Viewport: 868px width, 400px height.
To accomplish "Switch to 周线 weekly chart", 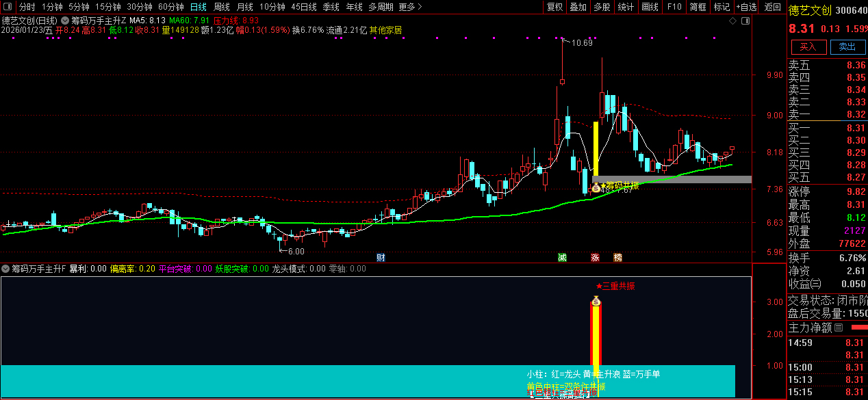I will click(x=222, y=7).
